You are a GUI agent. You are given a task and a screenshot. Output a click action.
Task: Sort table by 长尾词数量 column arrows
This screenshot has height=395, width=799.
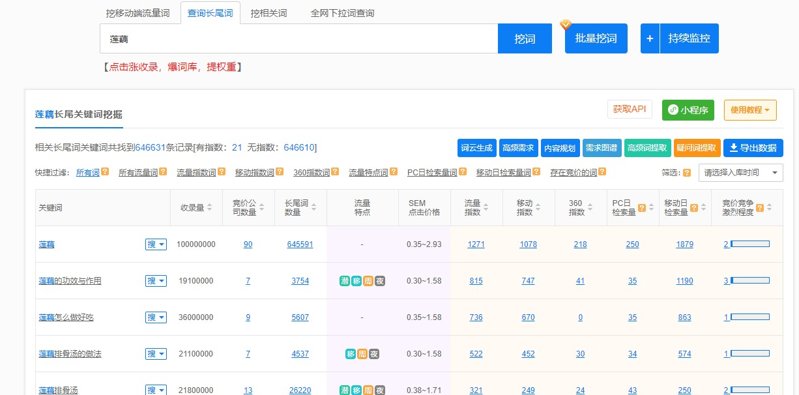(x=313, y=207)
